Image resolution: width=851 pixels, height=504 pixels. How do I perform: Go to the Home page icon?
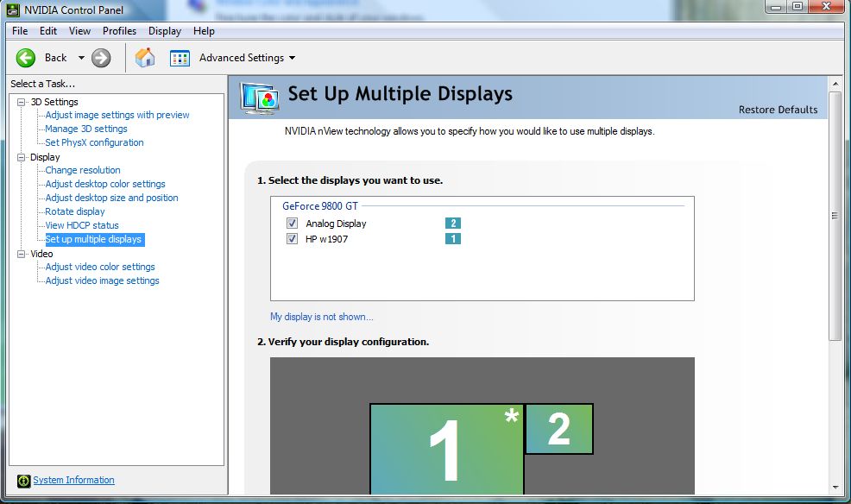[x=145, y=58]
